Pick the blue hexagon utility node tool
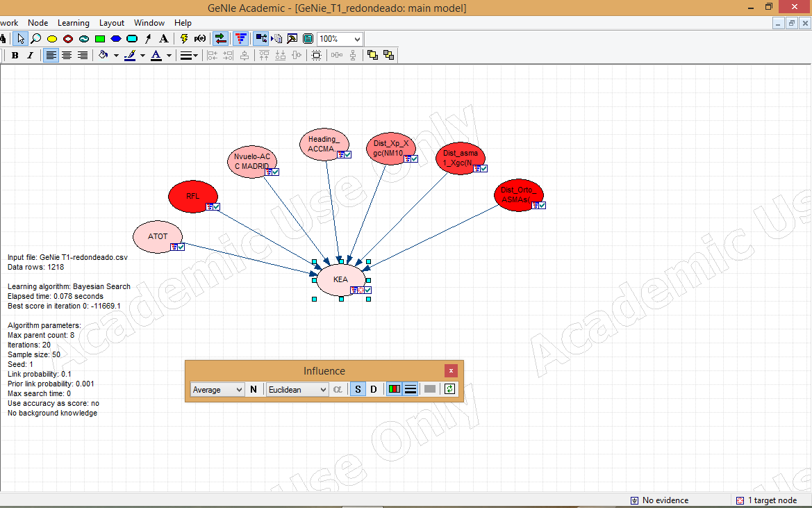 tap(116, 39)
